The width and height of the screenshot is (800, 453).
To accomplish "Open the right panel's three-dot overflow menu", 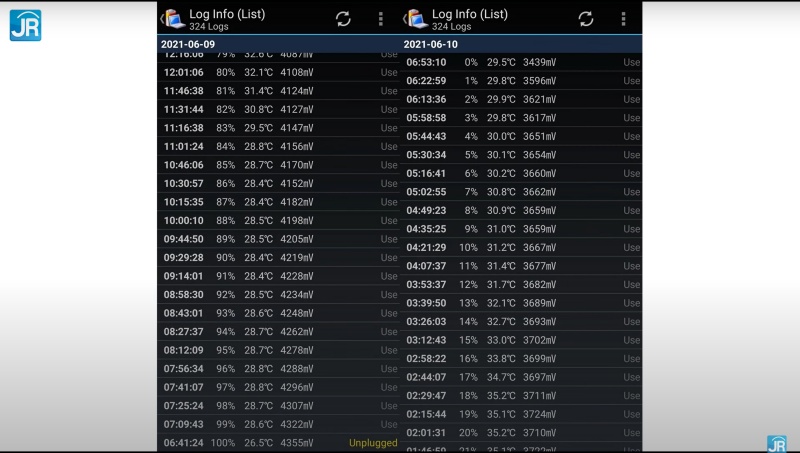I will tap(623, 19).
